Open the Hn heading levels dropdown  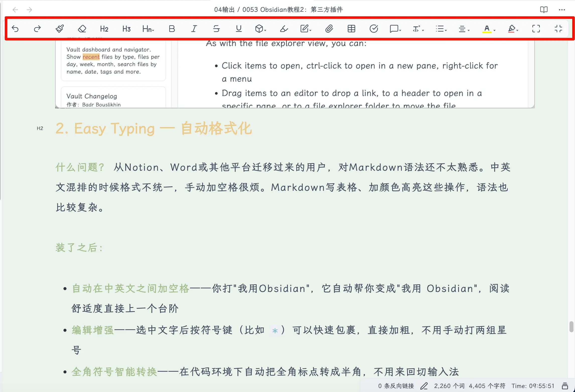(x=148, y=29)
